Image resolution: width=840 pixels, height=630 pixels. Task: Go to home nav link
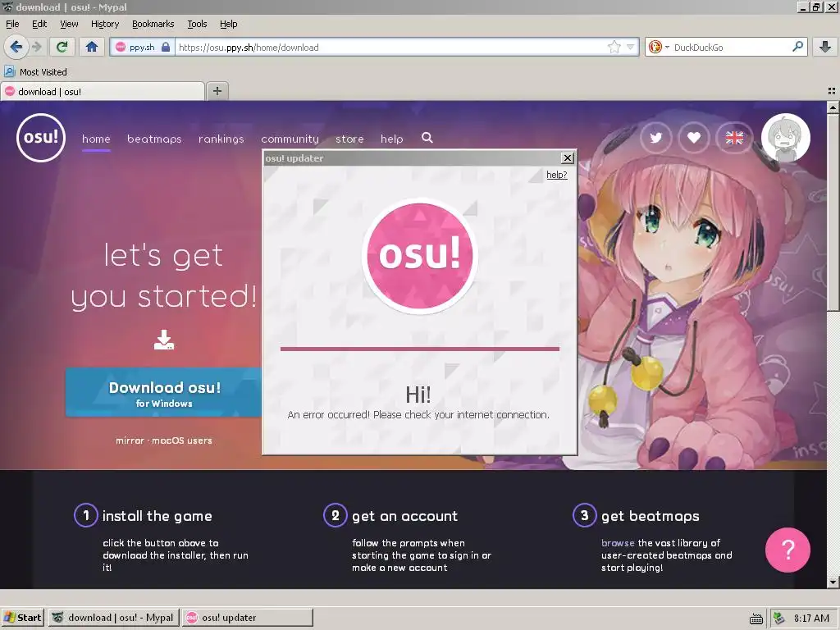(96, 139)
